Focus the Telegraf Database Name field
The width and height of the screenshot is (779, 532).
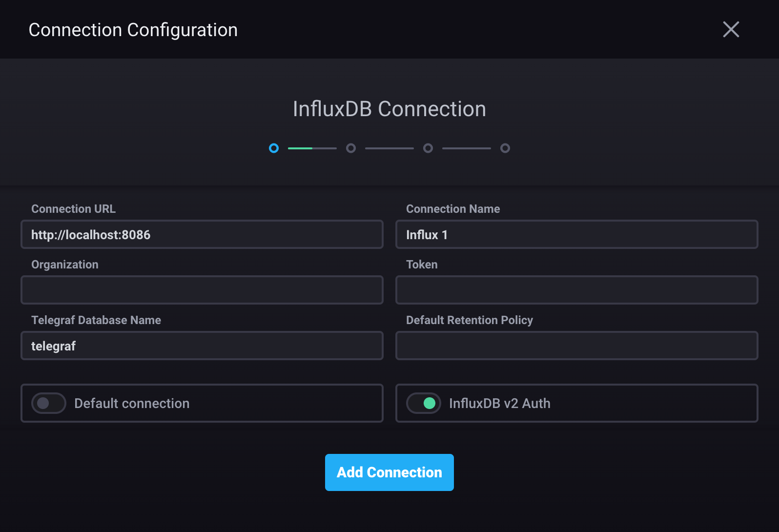(202, 346)
